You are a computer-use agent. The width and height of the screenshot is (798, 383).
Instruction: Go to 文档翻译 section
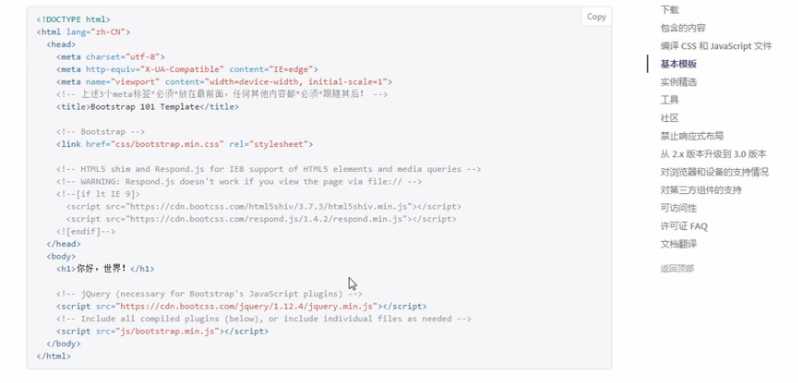point(678,244)
